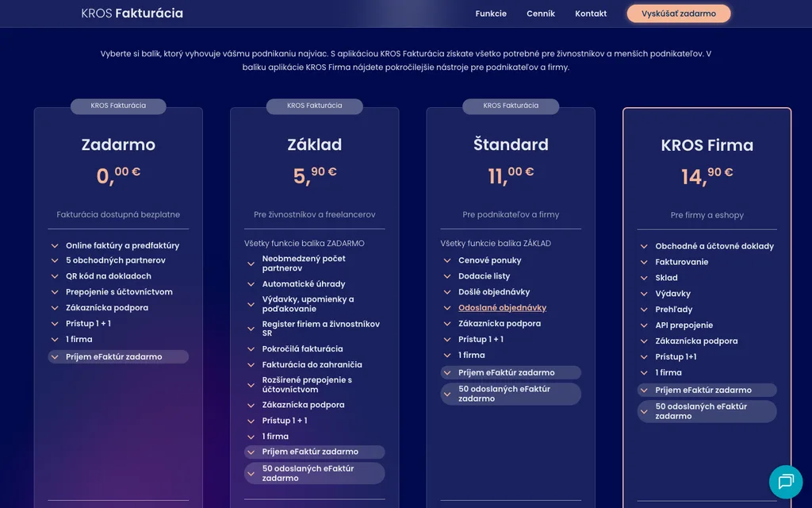812x508 pixels.
Task: Click the 5,90 € price
Action: (314, 175)
